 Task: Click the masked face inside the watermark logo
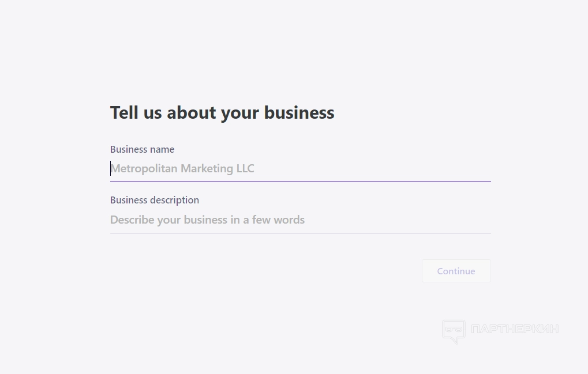454,328
